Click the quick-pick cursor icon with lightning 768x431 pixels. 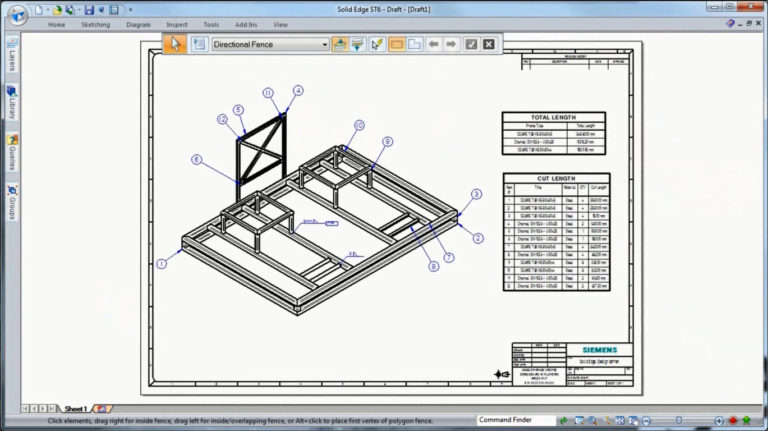click(377, 44)
